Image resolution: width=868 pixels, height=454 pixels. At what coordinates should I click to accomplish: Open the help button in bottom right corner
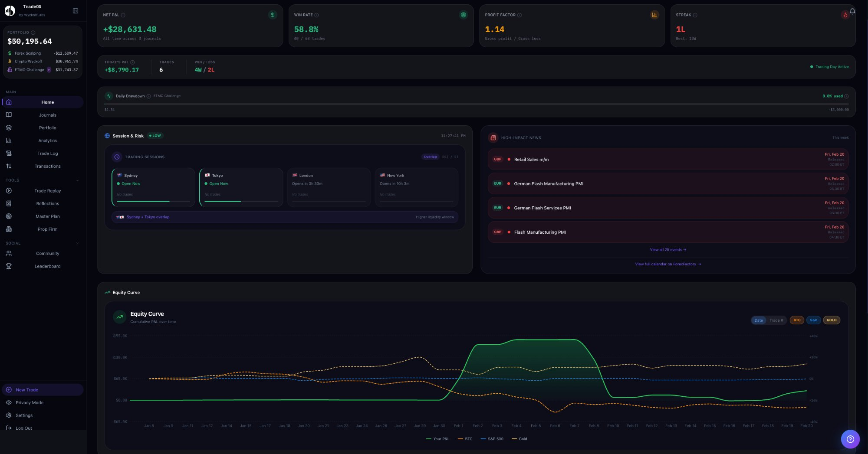[850, 439]
